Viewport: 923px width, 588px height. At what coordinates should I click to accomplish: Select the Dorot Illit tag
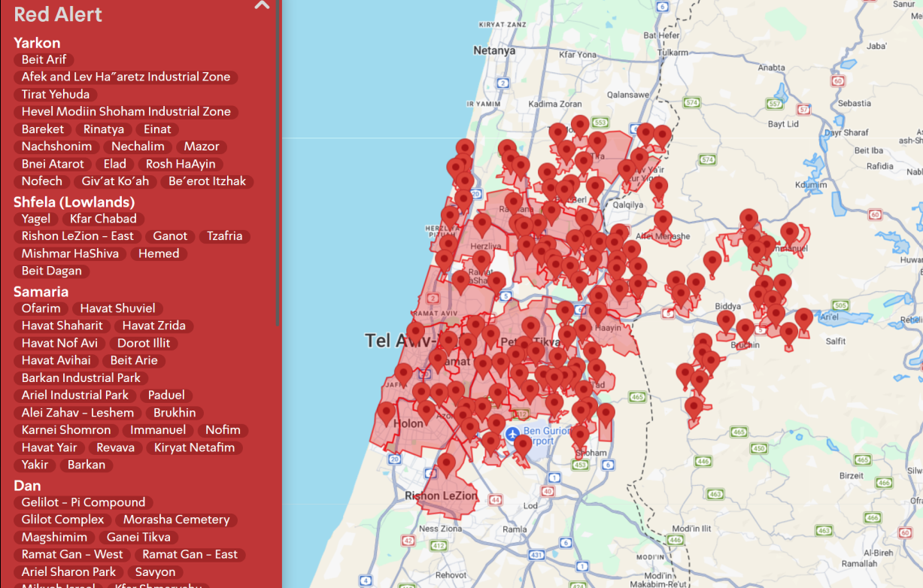tap(144, 343)
